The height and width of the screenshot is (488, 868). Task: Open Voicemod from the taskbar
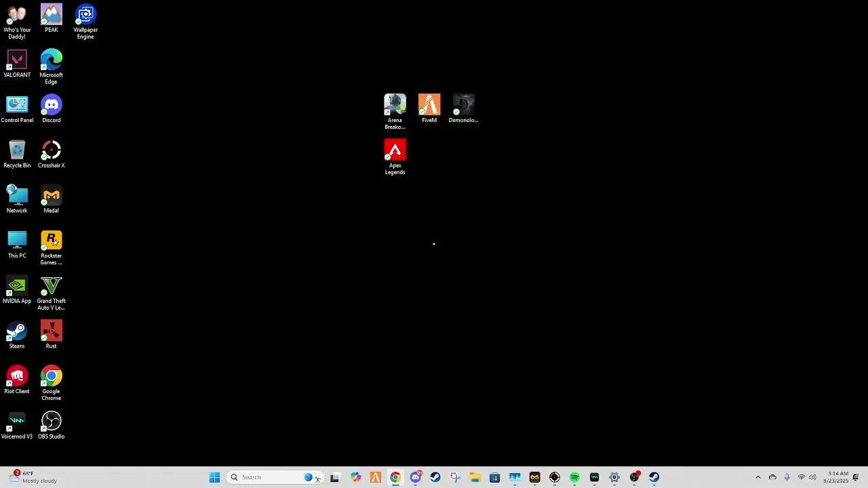click(x=594, y=477)
